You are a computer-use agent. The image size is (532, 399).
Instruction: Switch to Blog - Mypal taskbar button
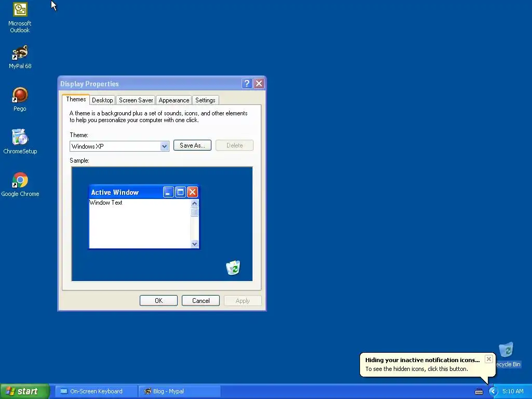179,392
